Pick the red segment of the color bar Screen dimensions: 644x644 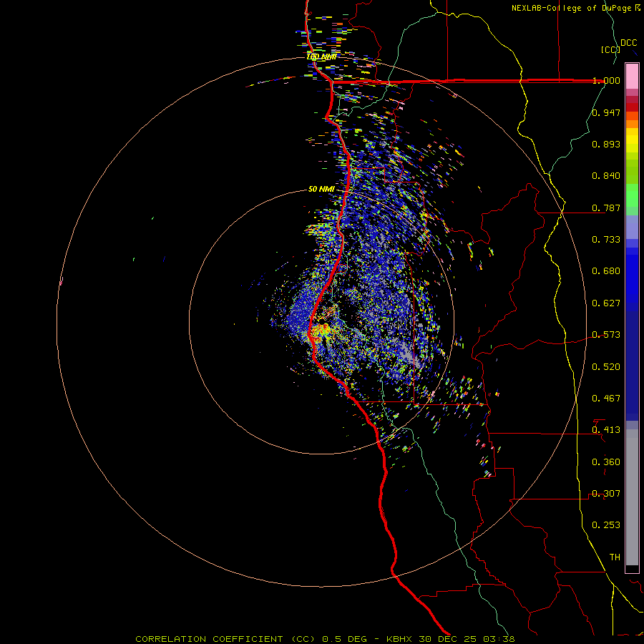[632, 107]
